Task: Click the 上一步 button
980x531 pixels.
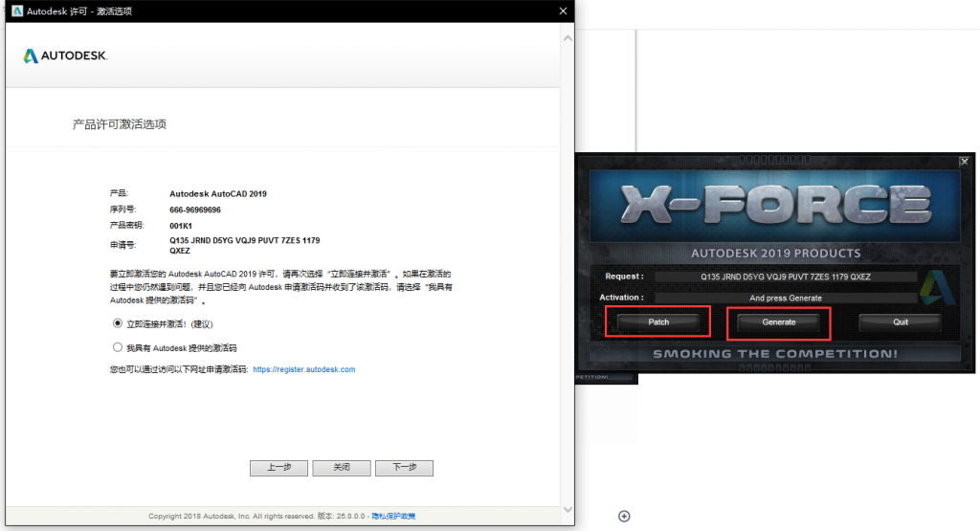Action: click(278, 468)
